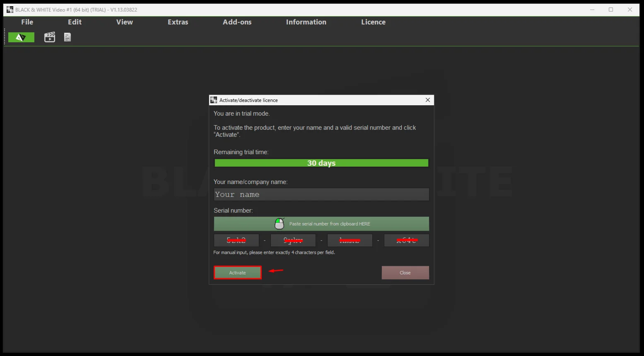Viewport: 644px width, 356px height.
Task: Open the Add-ons menu
Action: 237,22
